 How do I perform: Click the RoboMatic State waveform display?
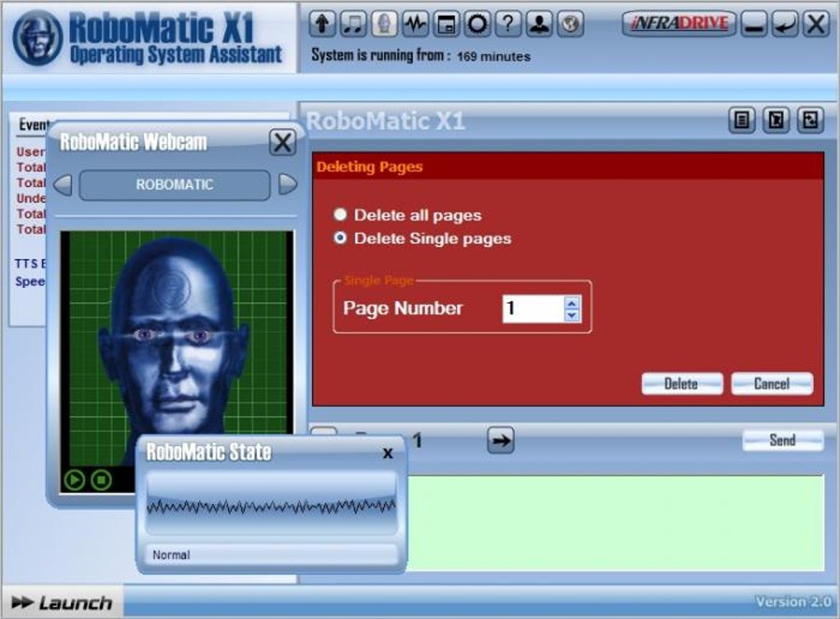271,504
